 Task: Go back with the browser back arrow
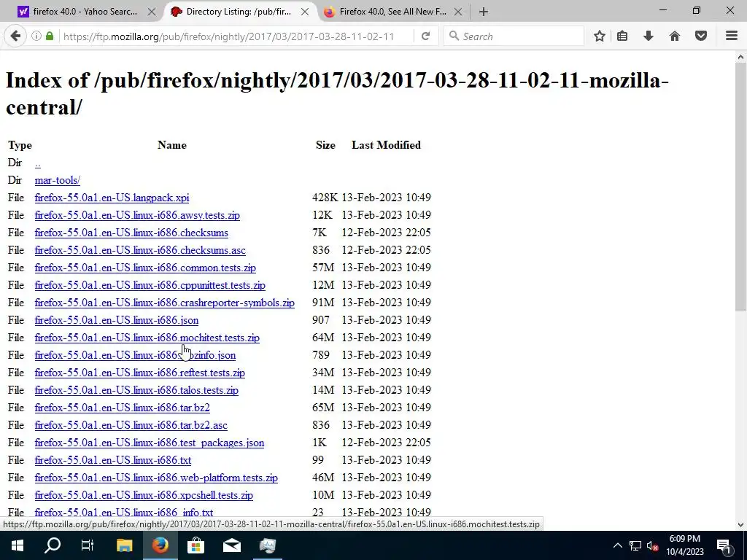(x=15, y=36)
